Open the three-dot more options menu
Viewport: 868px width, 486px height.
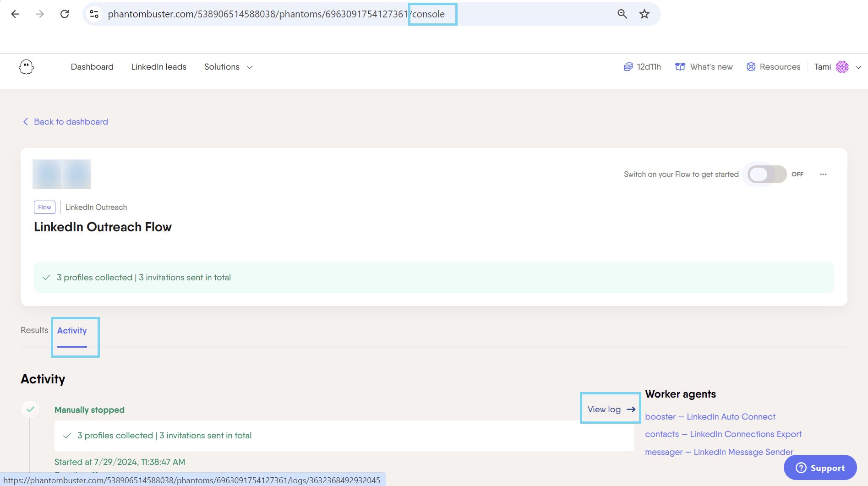click(823, 174)
